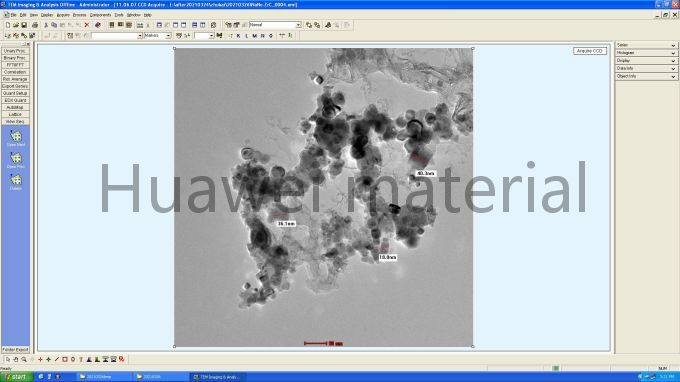
Task: Click the Save disk icon in the toolbar
Action: pos(24,25)
